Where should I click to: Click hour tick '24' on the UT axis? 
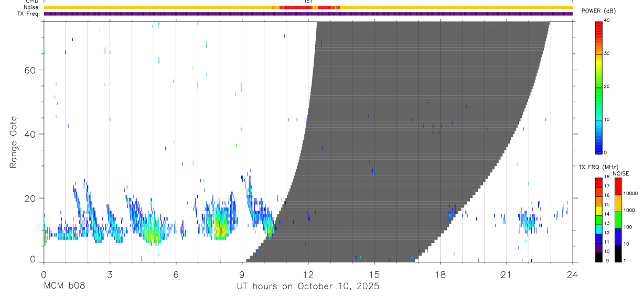click(572, 274)
